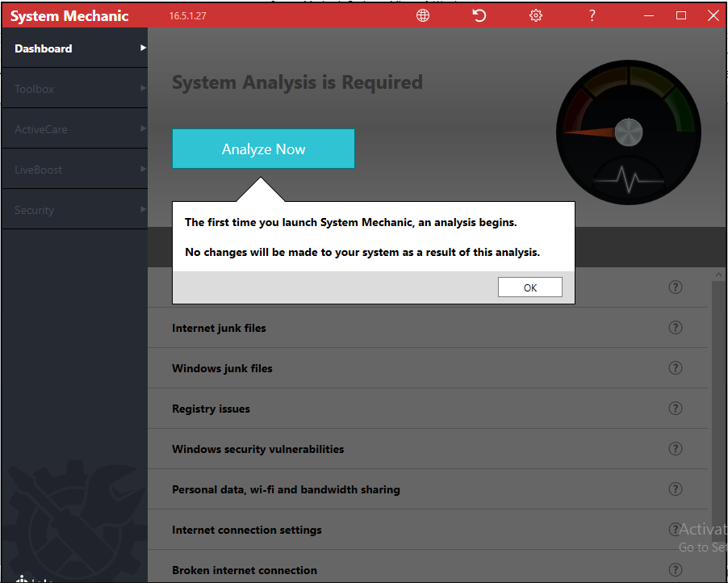Select the Internet junk files row

tap(428, 328)
